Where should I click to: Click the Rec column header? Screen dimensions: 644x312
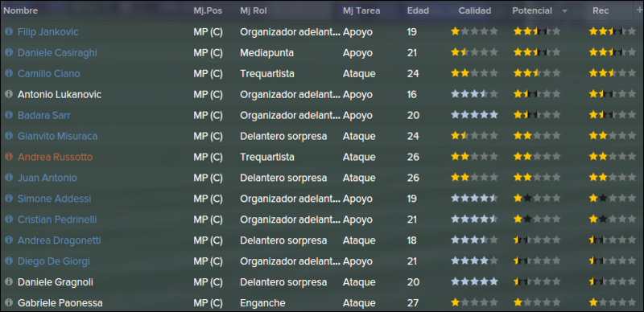(x=601, y=10)
